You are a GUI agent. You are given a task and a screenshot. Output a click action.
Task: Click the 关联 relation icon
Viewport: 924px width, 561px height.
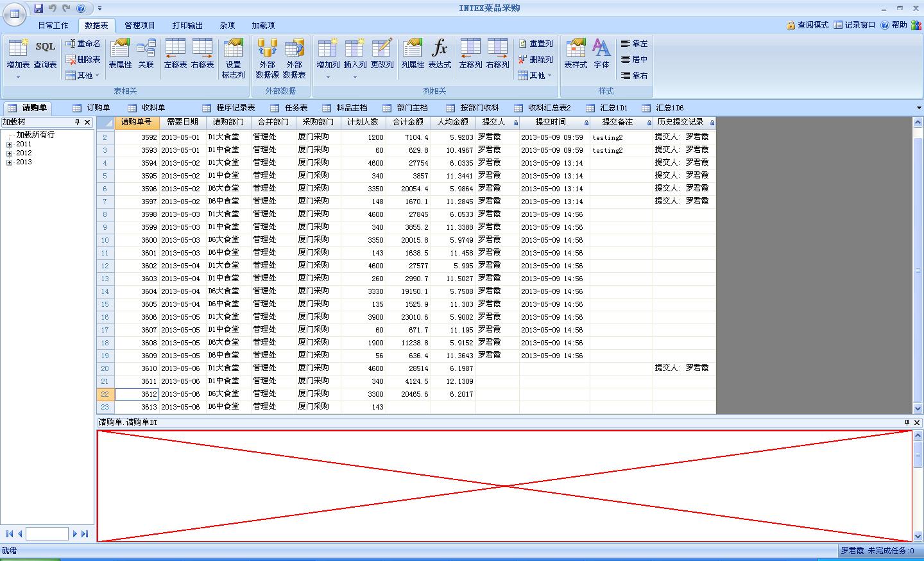[146, 55]
